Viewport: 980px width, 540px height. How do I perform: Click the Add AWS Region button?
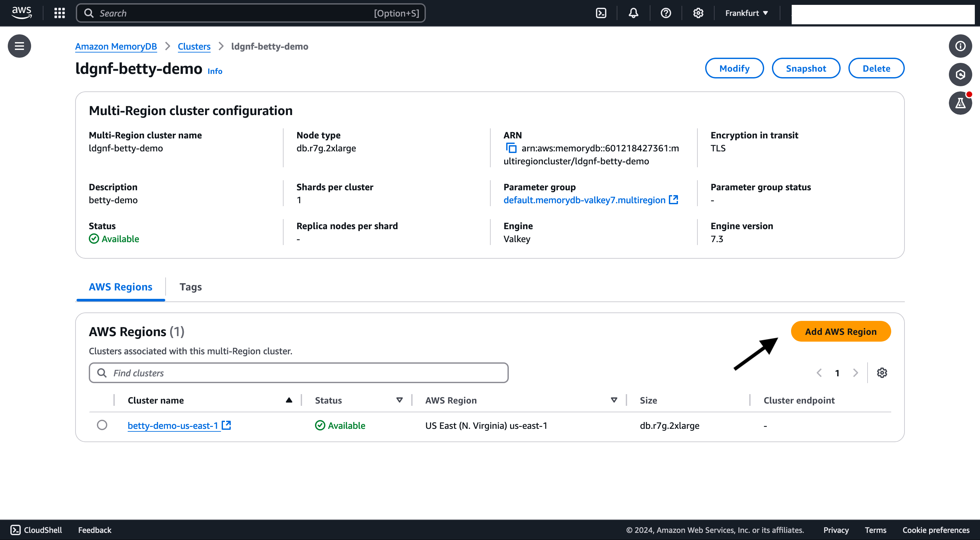point(840,331)
